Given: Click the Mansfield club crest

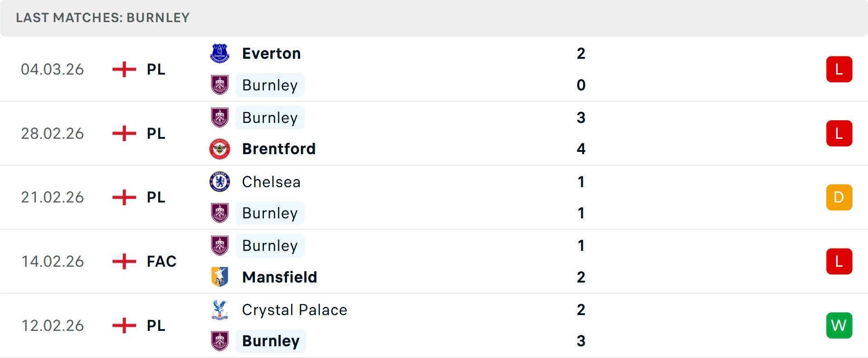Looking at the screenshot, I should pos(220,277).
